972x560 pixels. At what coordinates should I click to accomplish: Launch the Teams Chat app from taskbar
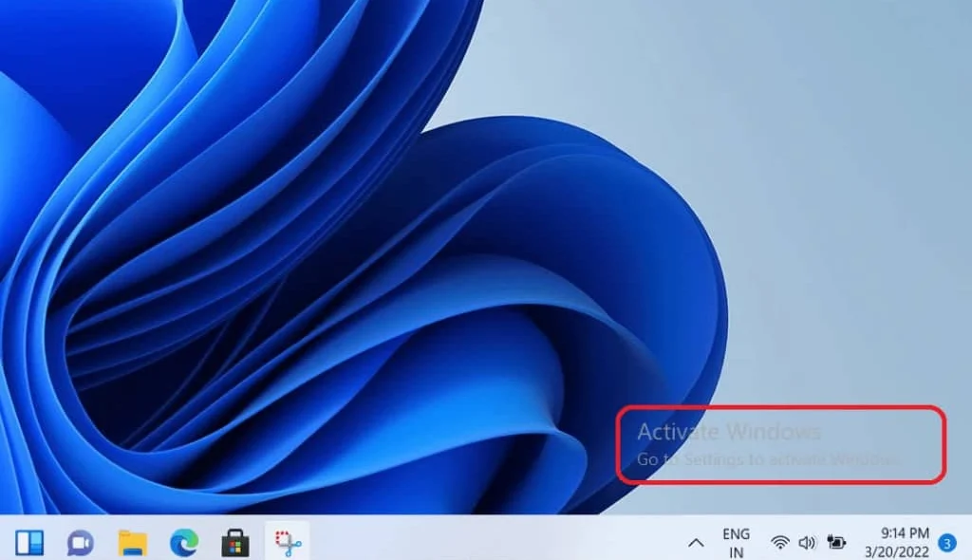click(81, 543)
